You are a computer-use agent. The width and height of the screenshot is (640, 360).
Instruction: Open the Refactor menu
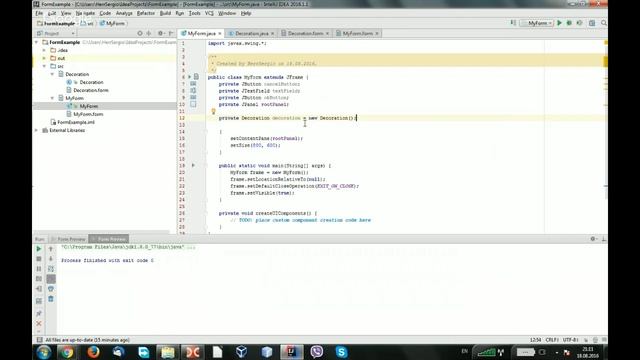(x=146, y=13)
